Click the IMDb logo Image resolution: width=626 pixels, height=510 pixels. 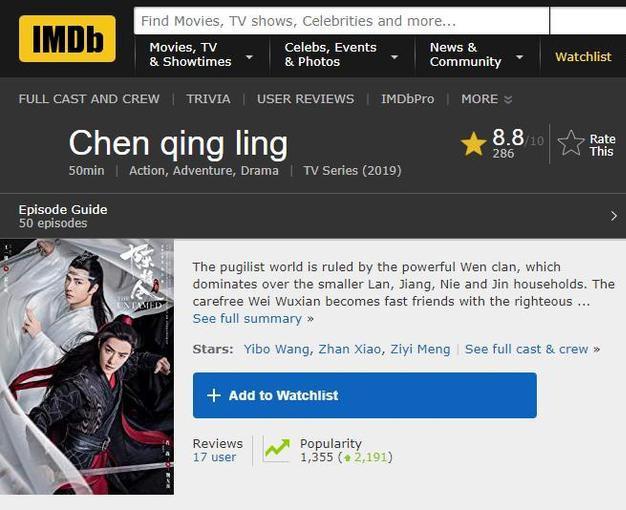point(67,39)
